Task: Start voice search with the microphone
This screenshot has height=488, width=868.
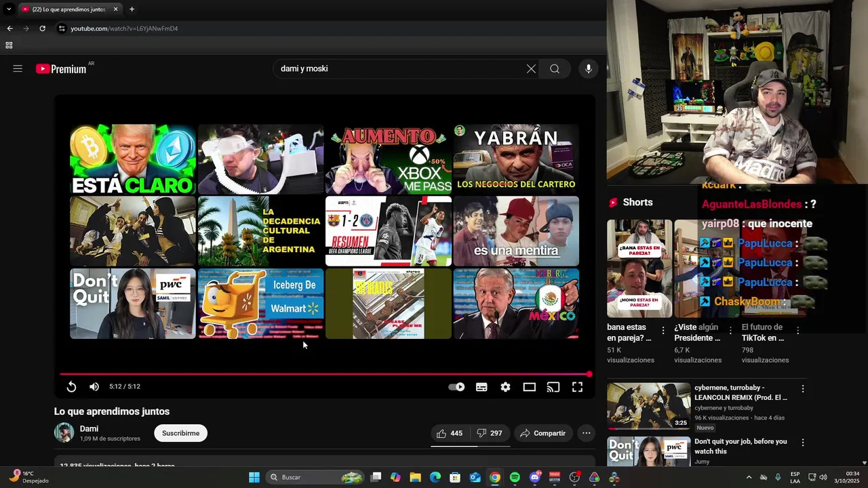Action: tap(588, 68)
